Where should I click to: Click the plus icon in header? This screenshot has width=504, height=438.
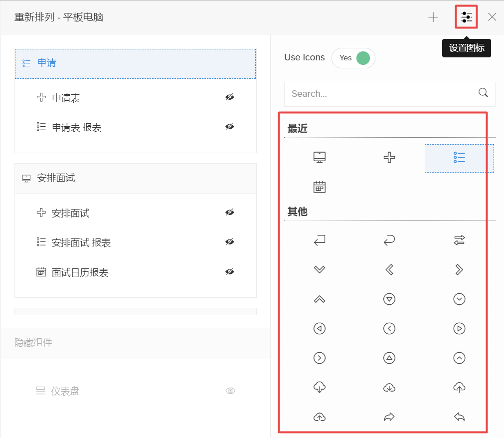point(433,17)
